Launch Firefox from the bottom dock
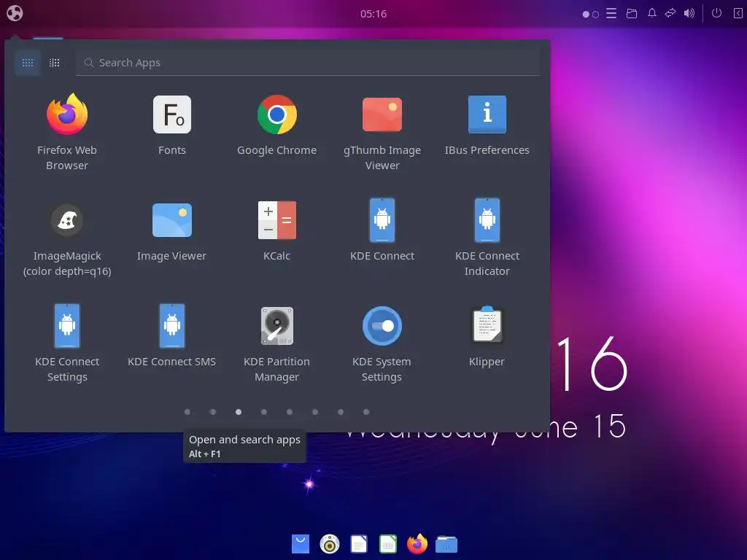Viewport: 747px width, 560px height. [x=417, y=544]
